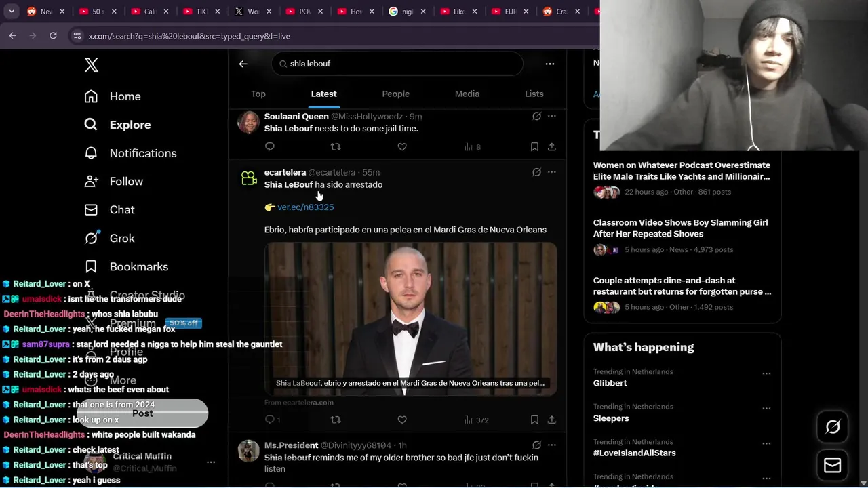This screenshot has height=488, width=868.
Task: Open the Sleepers trending topic
Action: 611,418
